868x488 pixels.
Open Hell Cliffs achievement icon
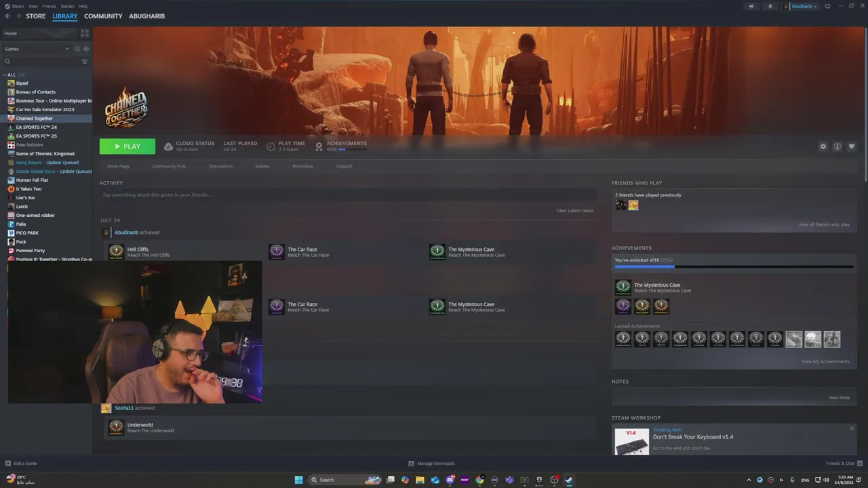pos(116,252)
